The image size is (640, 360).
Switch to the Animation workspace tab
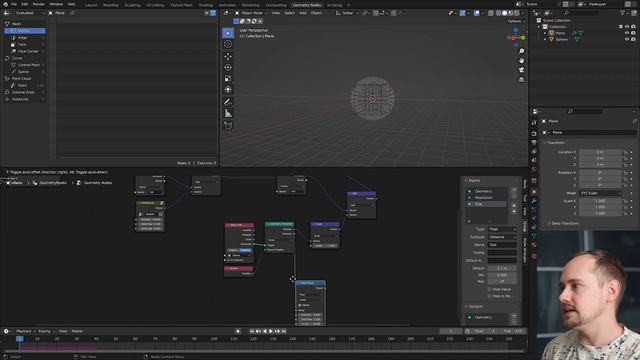tap(227, 5)
